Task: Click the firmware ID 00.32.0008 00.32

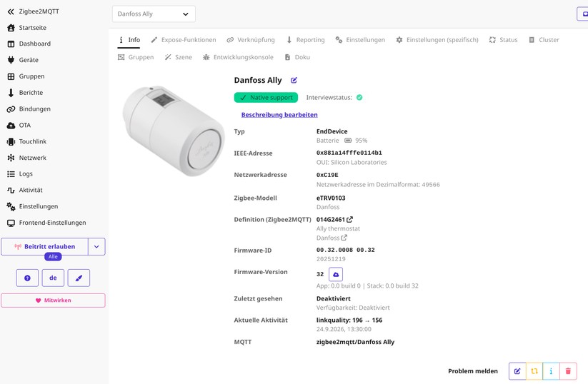Action: [x=346, y=250]
